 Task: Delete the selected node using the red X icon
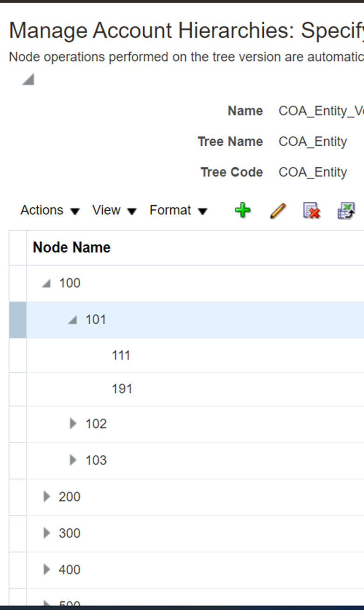pos(311,210)
